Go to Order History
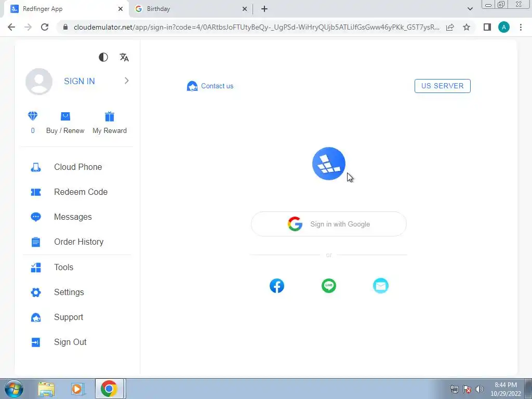 coord(78,242)
